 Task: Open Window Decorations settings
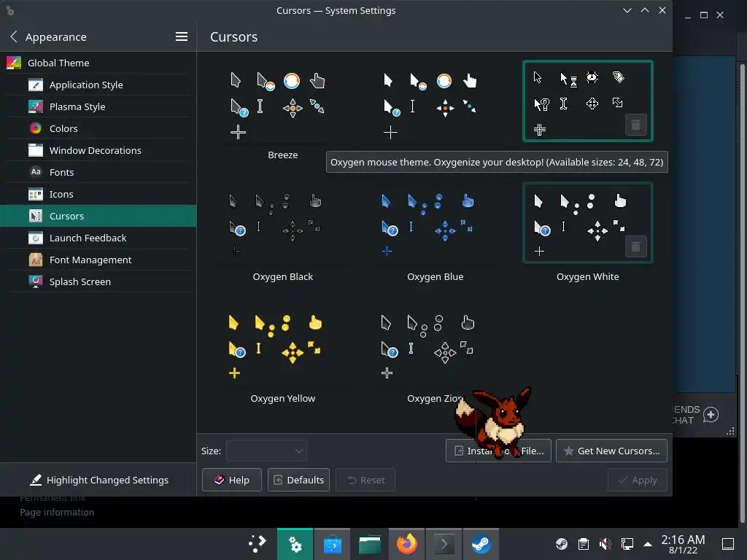98,150
